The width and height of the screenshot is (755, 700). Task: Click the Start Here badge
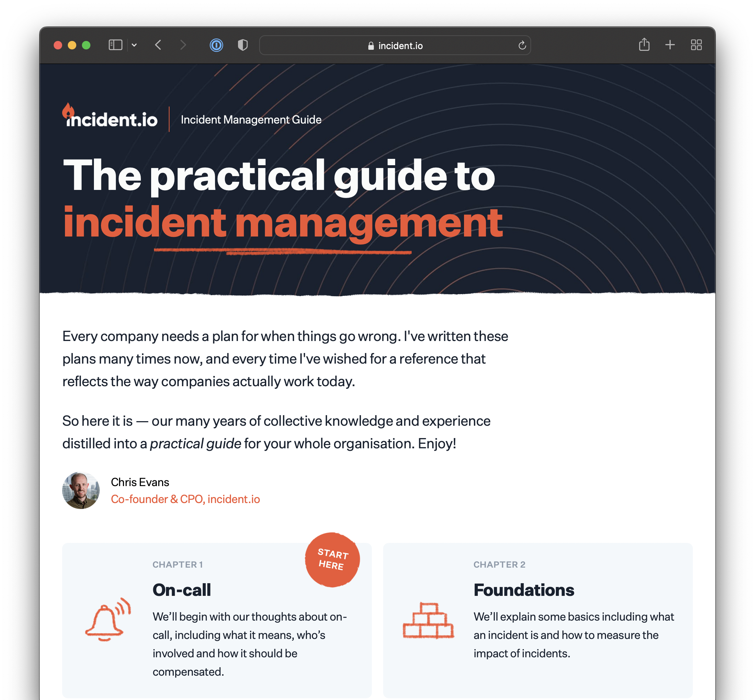[332, 560]
